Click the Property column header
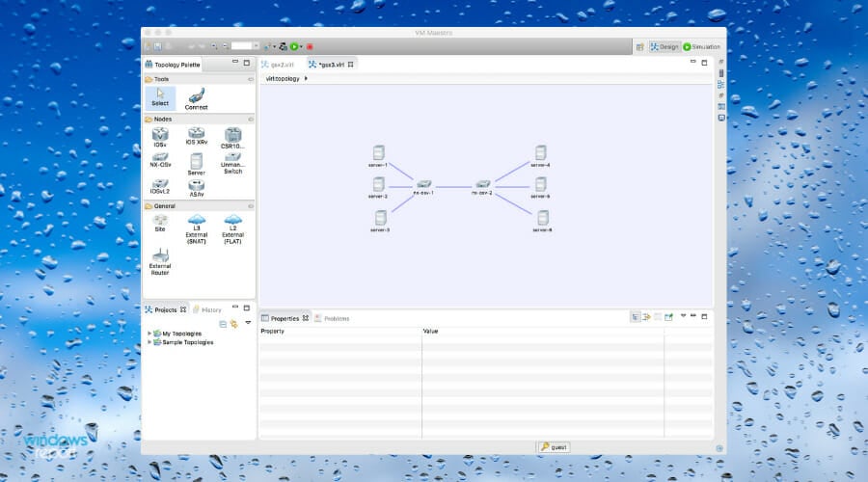This screenshot has height=482, width=868. pyautogui.click(x=340, y=331)
